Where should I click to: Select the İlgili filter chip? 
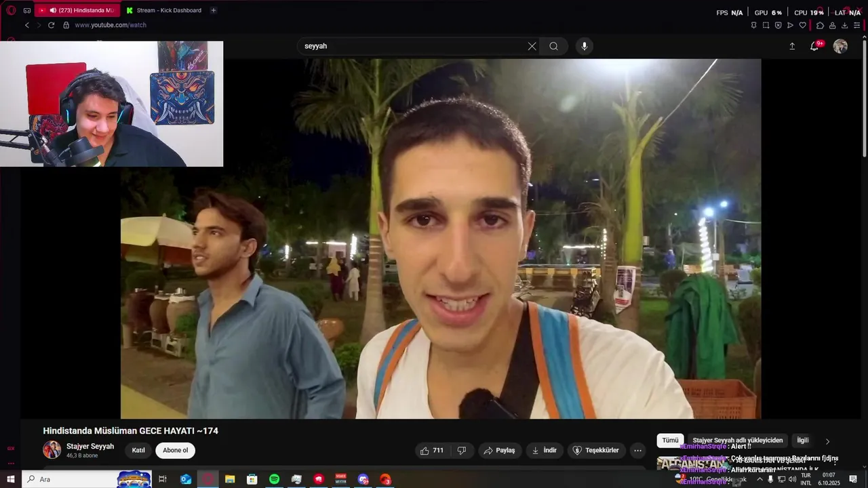click(803, 441)
